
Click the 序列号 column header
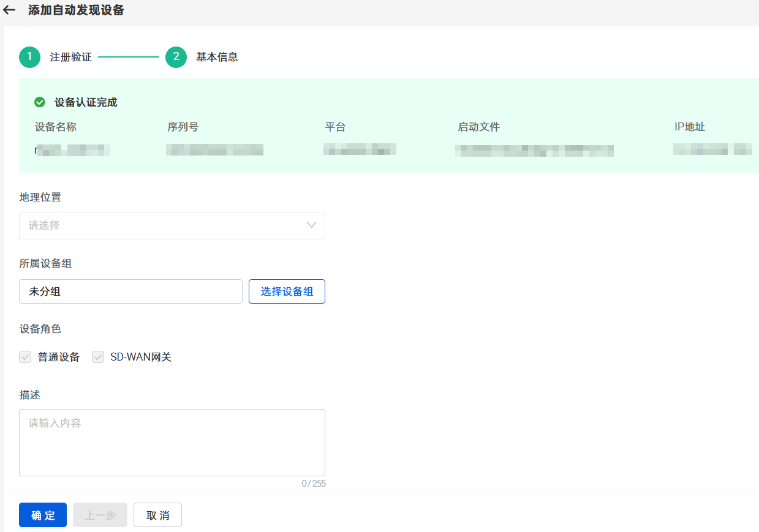183,127
